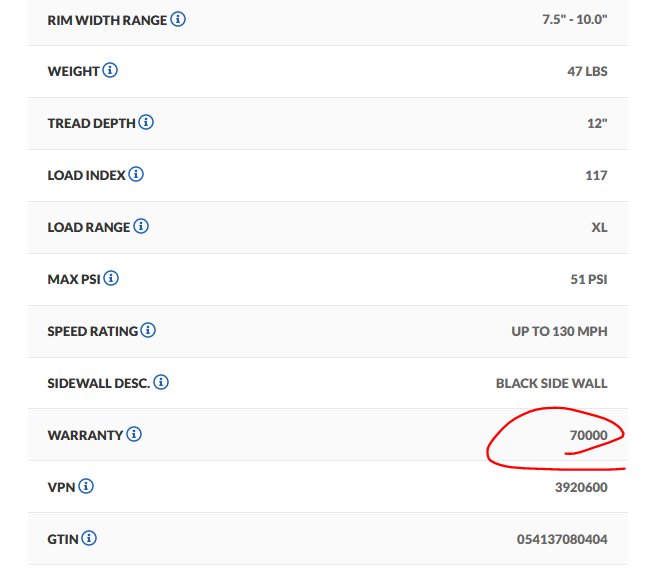Click the SPEED RATING label text
Screen dimensions: 649x581
(93, 331)
